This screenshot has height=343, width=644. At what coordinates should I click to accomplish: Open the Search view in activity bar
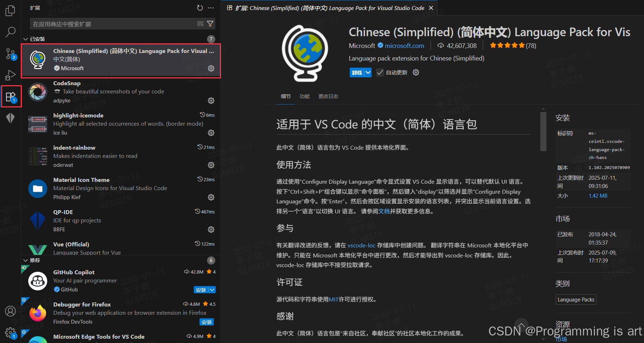pyautogui.click(x=10, y=32)
